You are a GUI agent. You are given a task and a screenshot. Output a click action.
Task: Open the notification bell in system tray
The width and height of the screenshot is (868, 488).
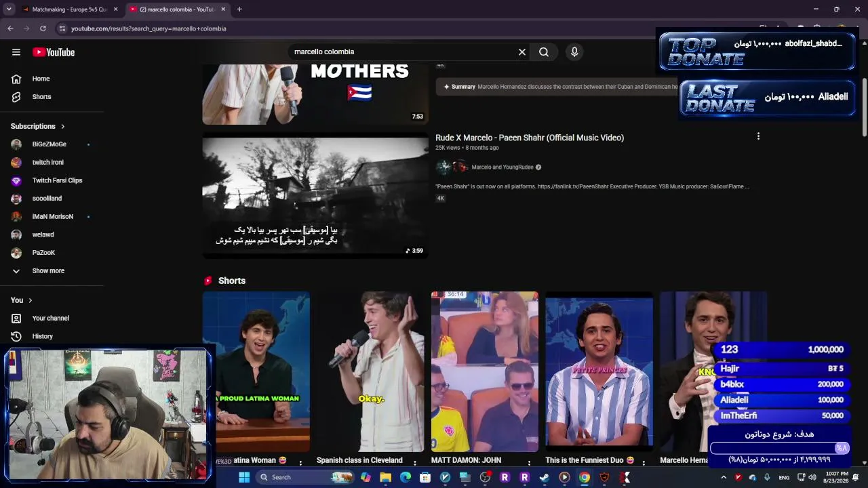click(856, 477)
